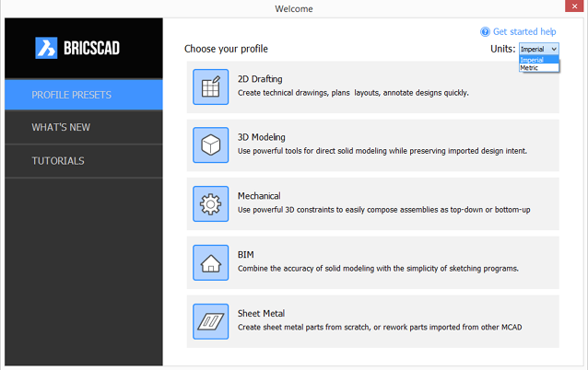Open the What's New tab
This screenshot has height=370, width=588.
click(x=84, y=127)
